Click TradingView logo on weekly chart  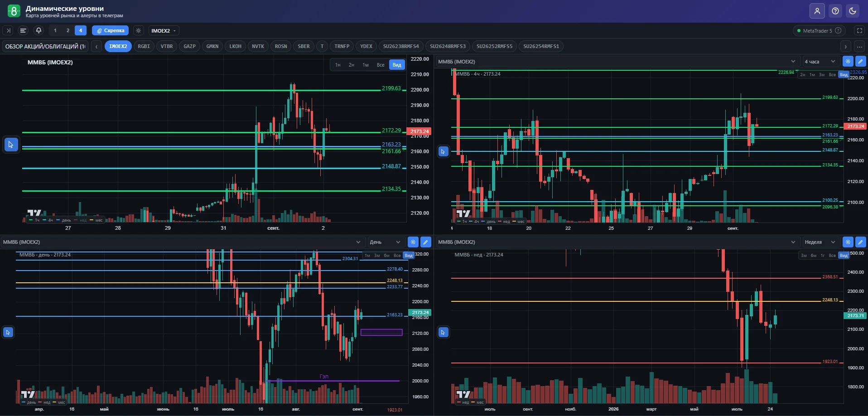[463, 394]
